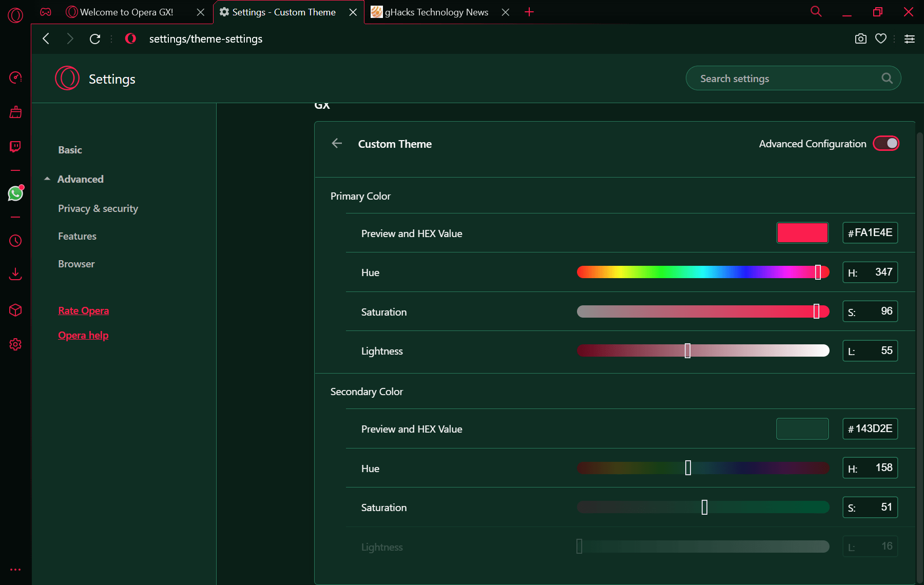Go back from Custom Theme panel
The height and width of the screenshot is (585, 924).
(x=337, y=144)
